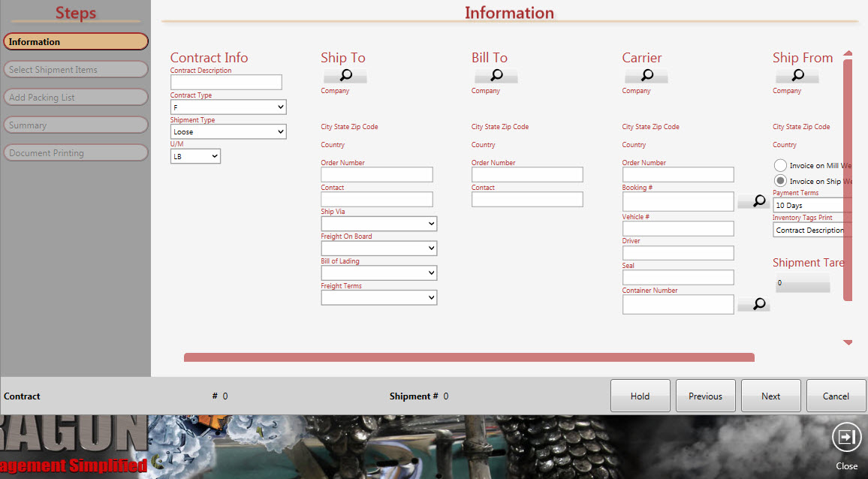868x479 pixels.
Task: Select Invoice on Mill Weight radio button
Action: (780, 165)
